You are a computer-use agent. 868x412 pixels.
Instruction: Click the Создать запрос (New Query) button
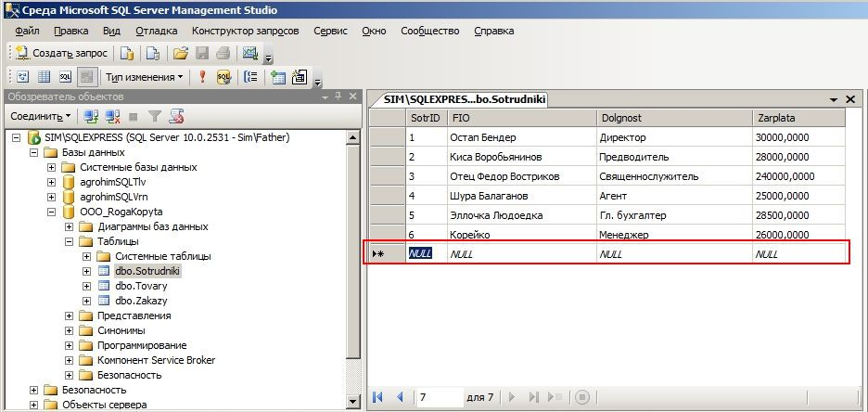61,53
